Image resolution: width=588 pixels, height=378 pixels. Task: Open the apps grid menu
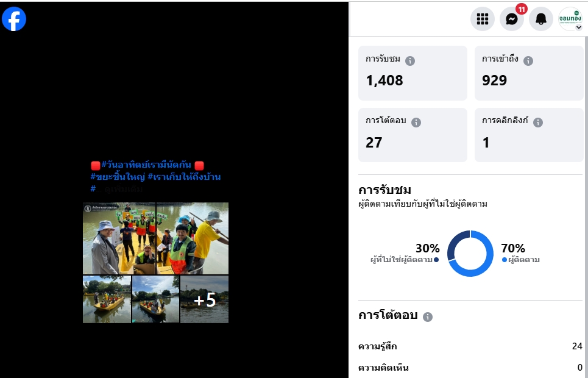(x=482, y=19)
